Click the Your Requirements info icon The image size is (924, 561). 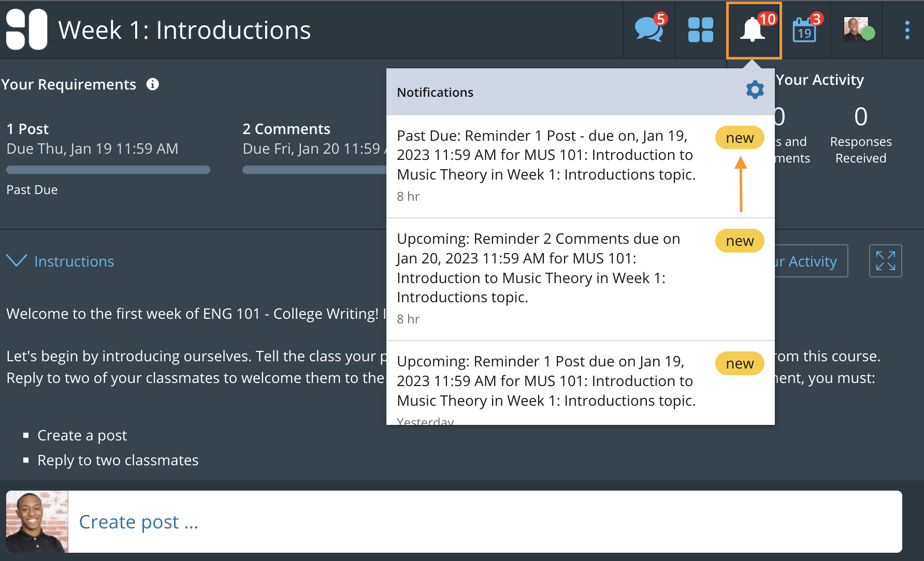(x=152, y=84)
